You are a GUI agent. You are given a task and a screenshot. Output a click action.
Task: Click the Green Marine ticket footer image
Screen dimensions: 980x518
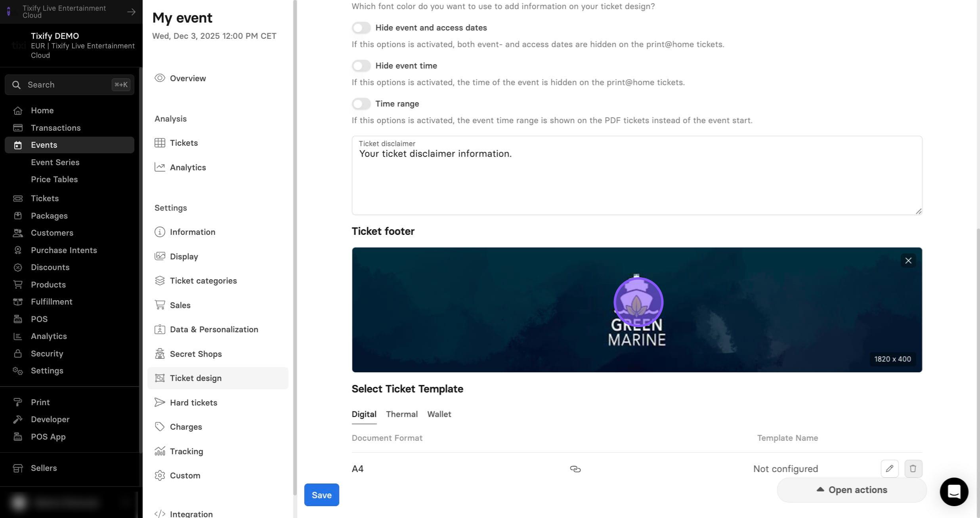tap(637, 310)
